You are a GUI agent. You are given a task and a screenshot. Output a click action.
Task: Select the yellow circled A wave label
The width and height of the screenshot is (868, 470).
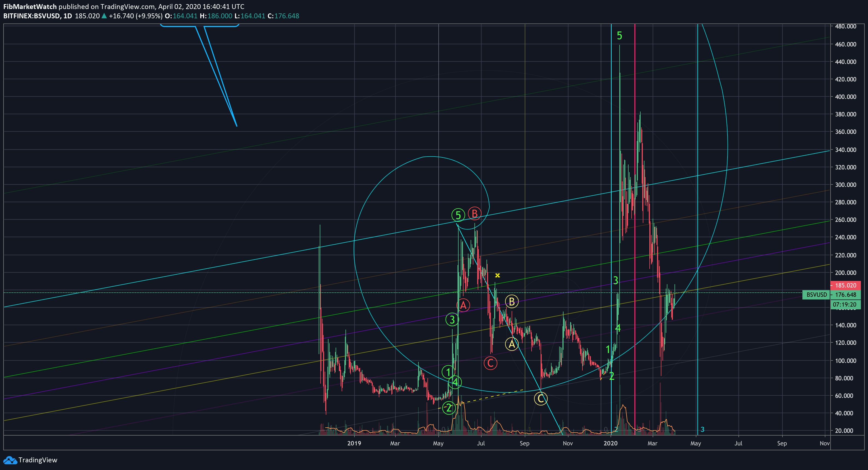512,344
